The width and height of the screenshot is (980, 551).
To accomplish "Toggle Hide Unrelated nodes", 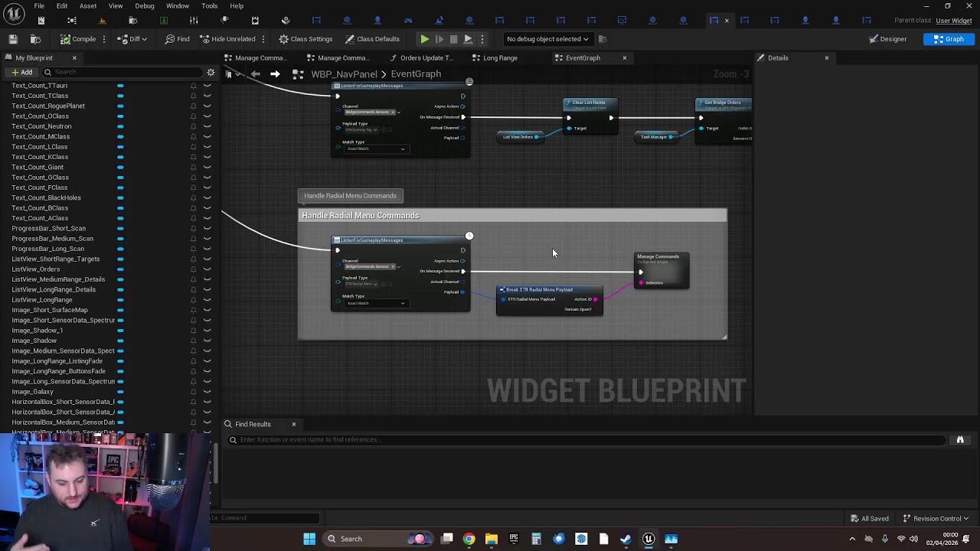I will point(227,39).
